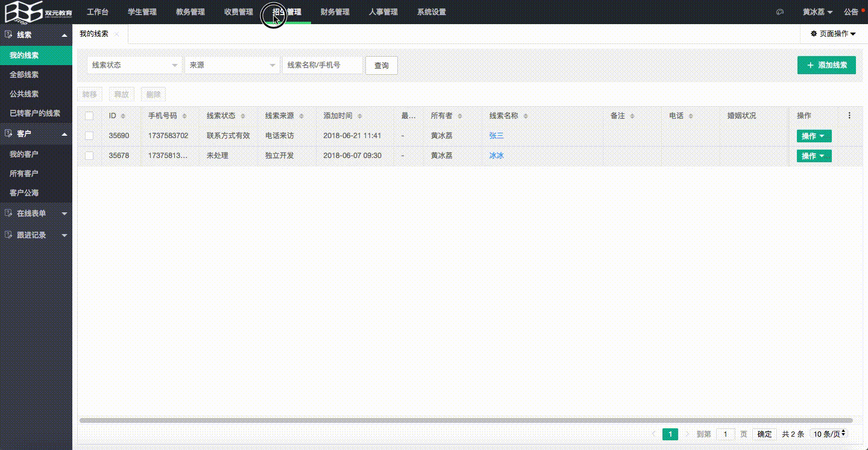This screenshot has width=868, height=450.
Task: Click the 添加线索 button
Action: [826, 65]
